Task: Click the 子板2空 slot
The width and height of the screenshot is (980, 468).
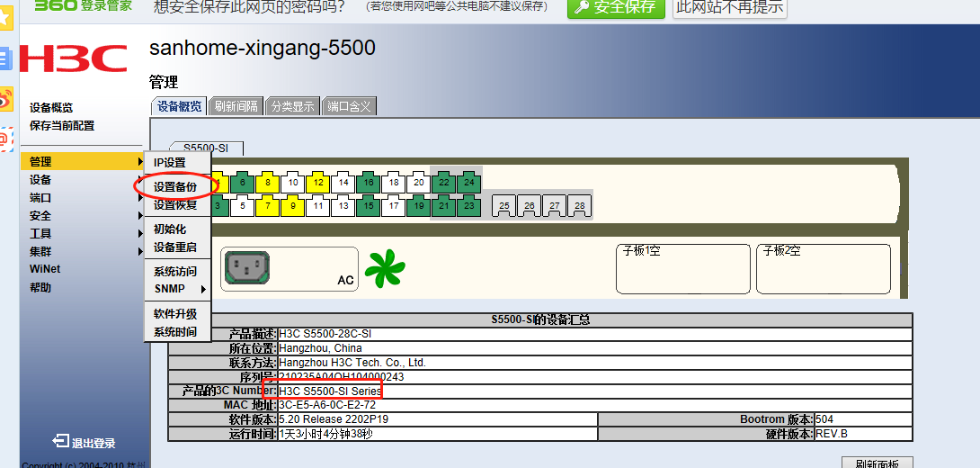Action: coord(824,268)
